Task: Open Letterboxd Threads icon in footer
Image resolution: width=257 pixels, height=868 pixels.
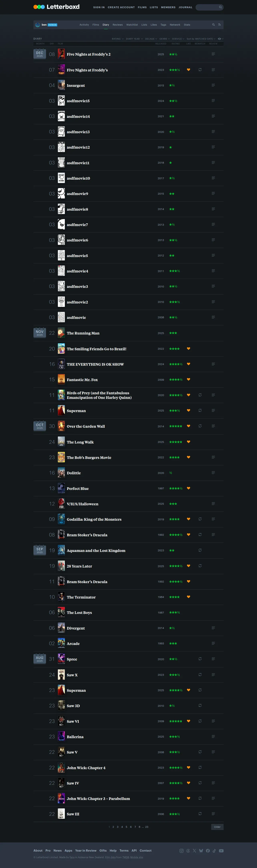Action: click(x=188, y=851)
